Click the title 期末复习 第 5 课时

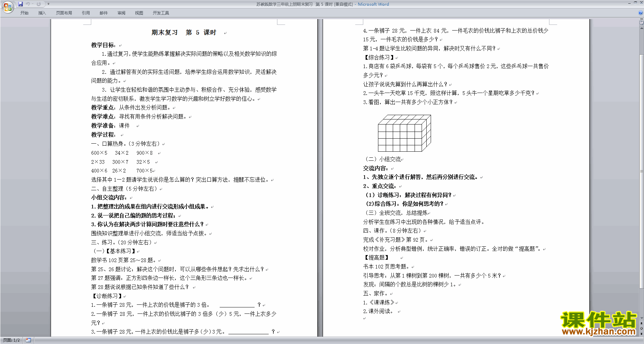[x=184, y=33]
